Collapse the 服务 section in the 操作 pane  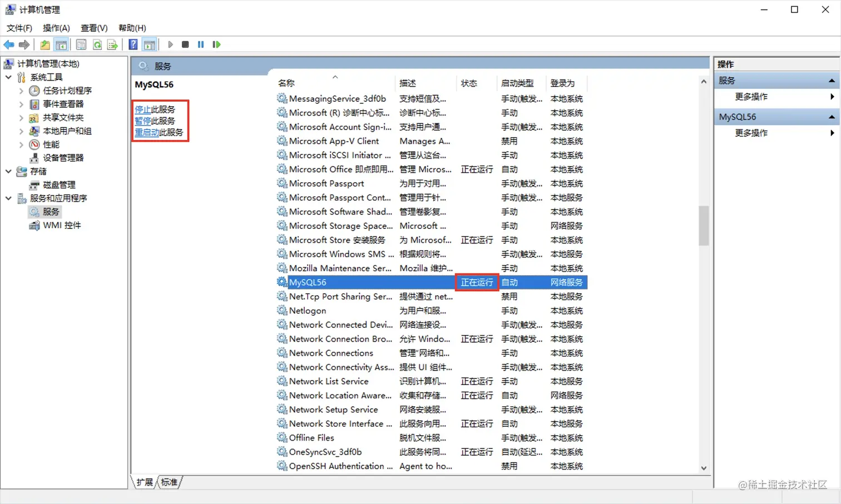pyautogui.click(x=832, y=81)
